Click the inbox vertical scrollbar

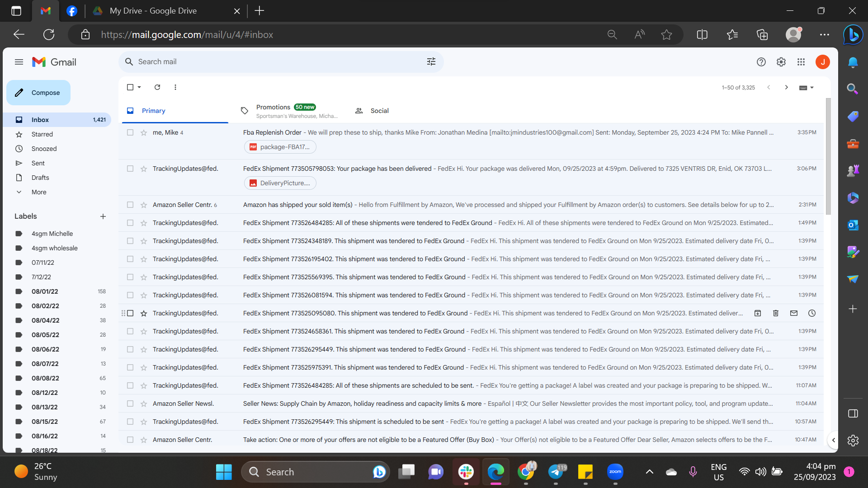828,156
